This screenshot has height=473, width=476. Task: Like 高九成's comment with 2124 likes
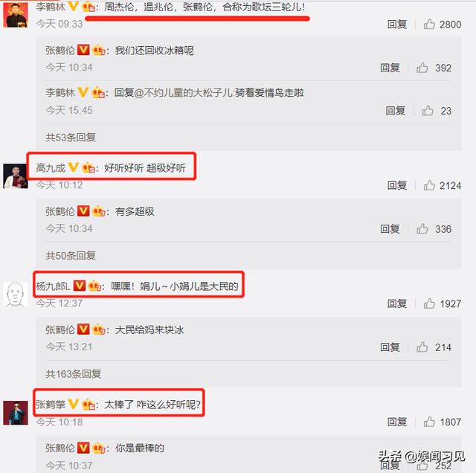pos(429,185)
